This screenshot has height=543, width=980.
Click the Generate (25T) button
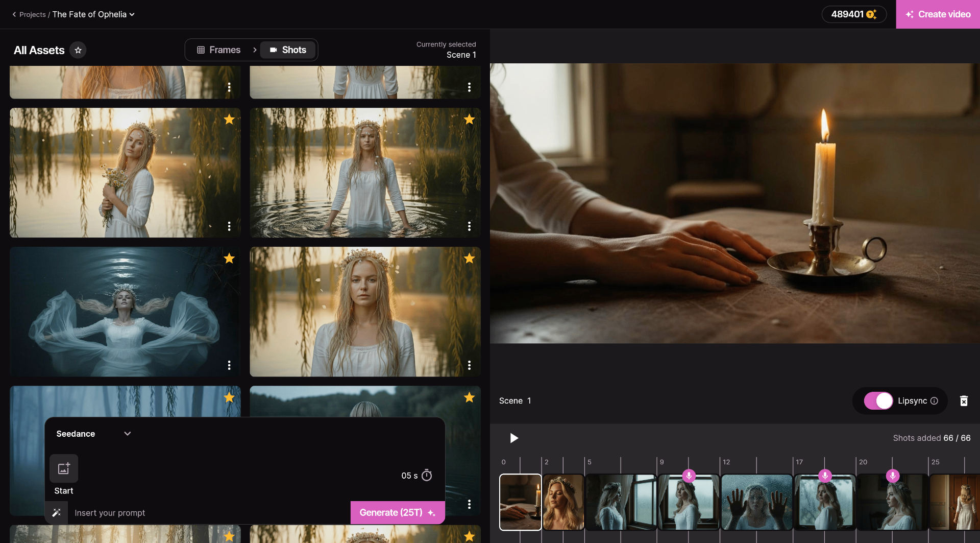coord(398,512)
